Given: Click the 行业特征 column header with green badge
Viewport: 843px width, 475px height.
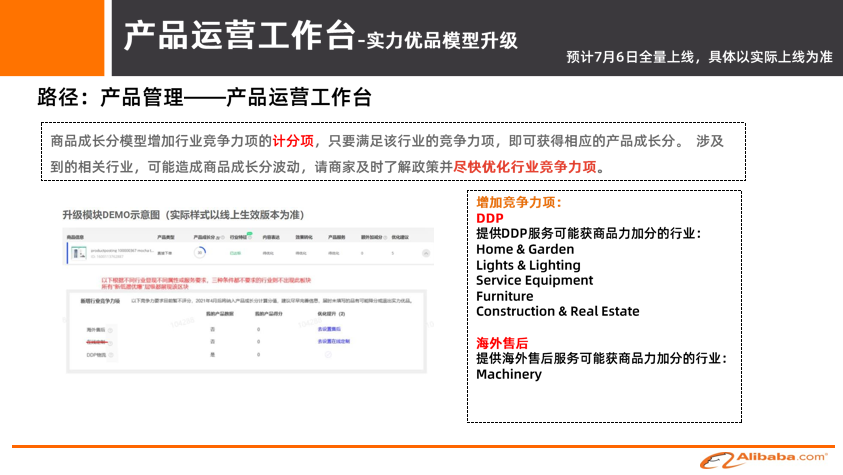Looking at the screenshot, I should pos(237,237).
